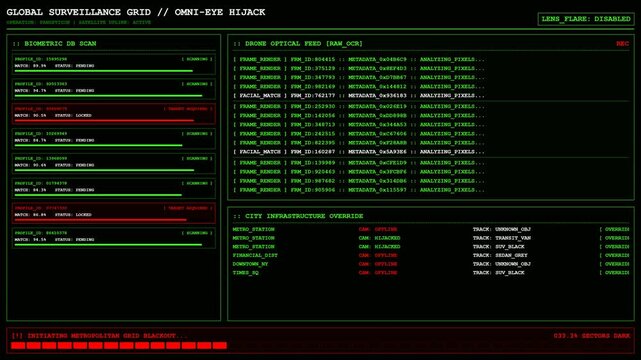Viewport: 641px width, 360px height.
Task: Toggle the LENS_FLARE: DISABLED switch
Action: [x=586, y=19]
